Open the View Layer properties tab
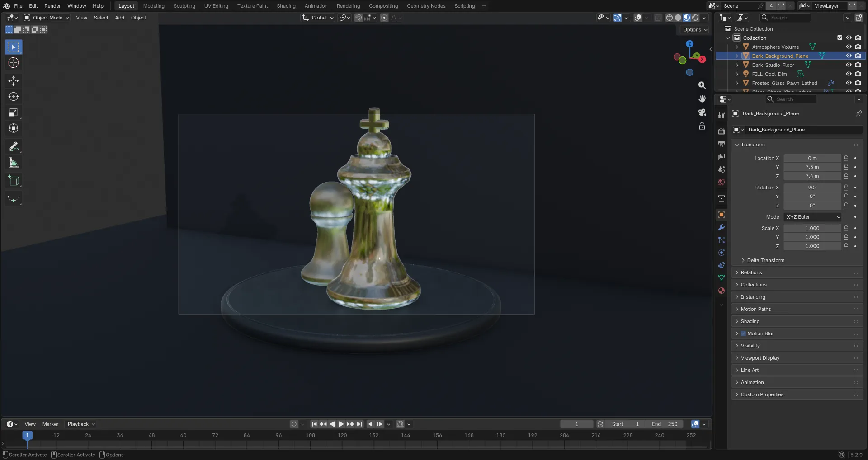Image resolution: width=868 pixels, height=460 pixels. [x=722, y=157]
